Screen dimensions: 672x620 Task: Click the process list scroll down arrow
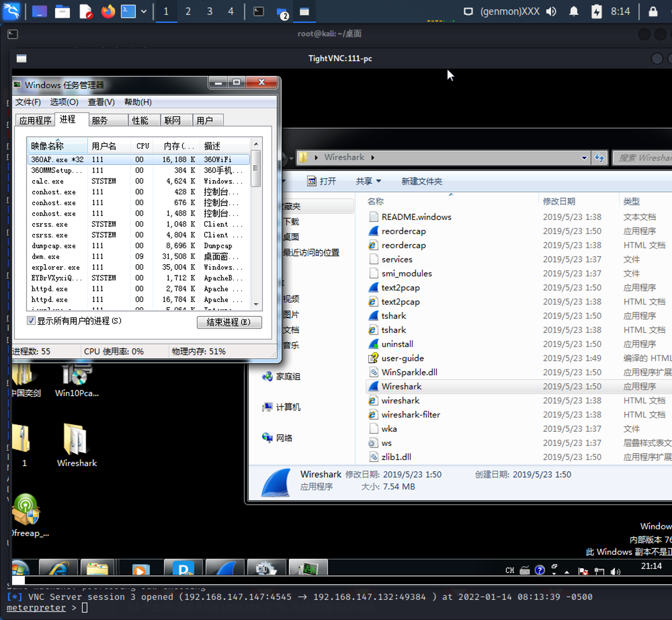(x=256, y=304)
